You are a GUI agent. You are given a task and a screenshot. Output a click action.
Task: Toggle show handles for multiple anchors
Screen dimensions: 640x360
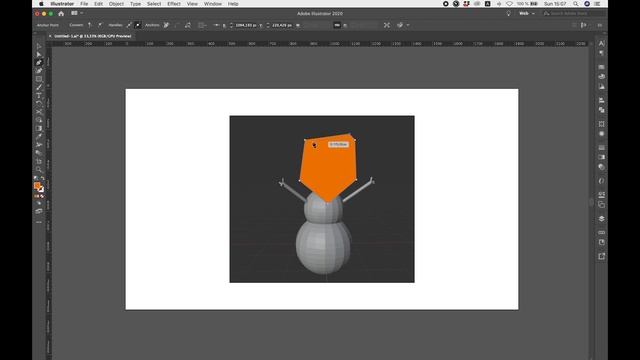pyautogui.click(x=129, y=25)
